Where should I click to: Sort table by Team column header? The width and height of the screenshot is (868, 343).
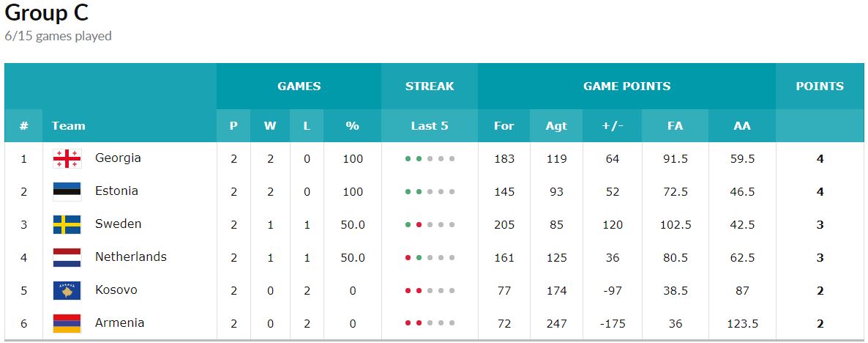(x=69, y=126)
